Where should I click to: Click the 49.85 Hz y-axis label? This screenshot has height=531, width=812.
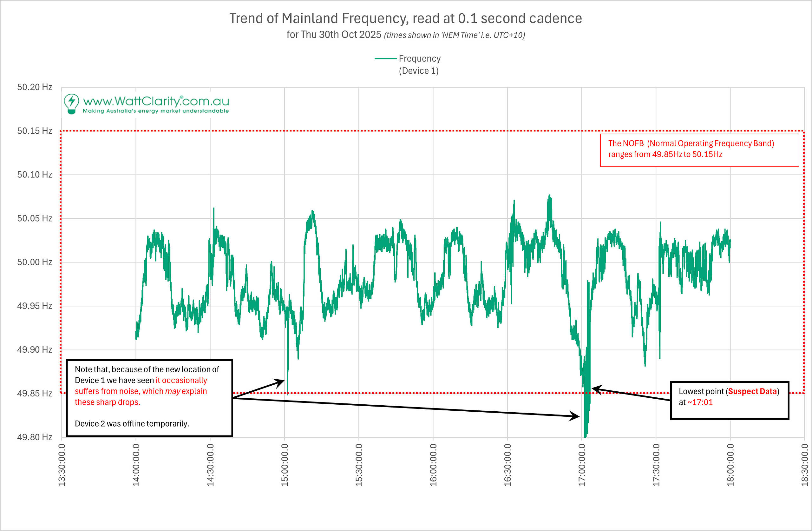(x=35, y=393)
